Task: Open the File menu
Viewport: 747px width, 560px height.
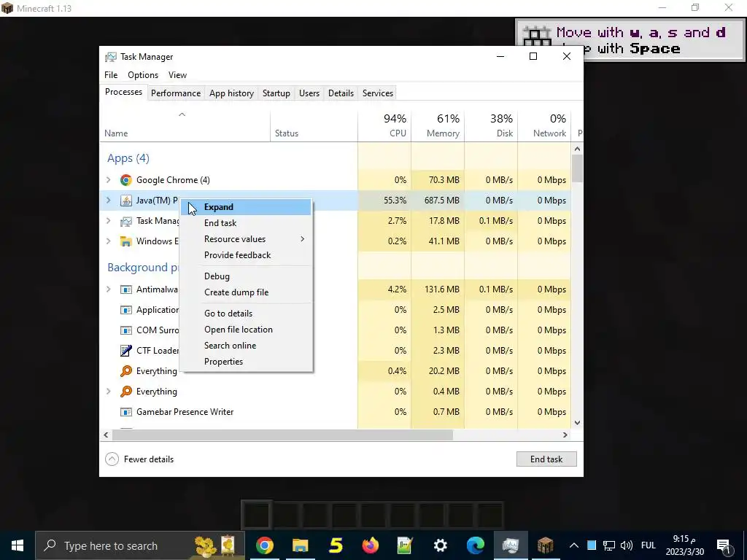Action: [x=111, y=75]
